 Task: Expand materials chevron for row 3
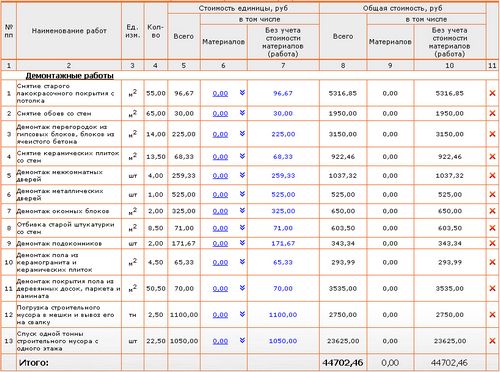242,134
